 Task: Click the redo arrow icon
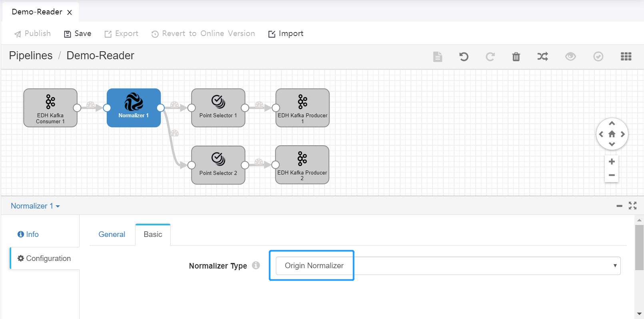point(490,56)
